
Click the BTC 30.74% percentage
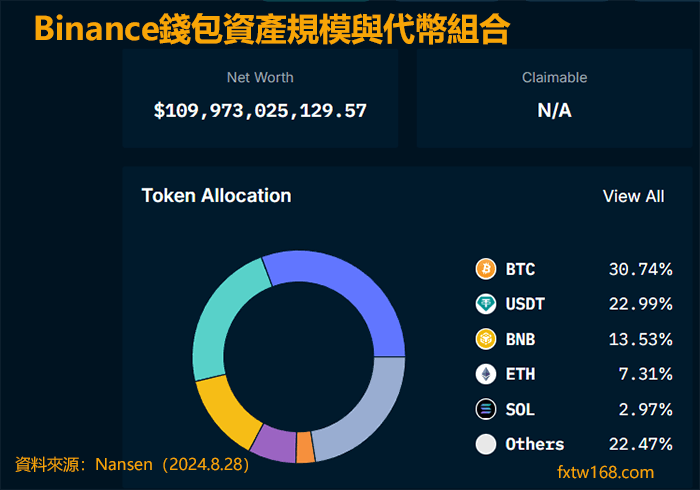640,269
